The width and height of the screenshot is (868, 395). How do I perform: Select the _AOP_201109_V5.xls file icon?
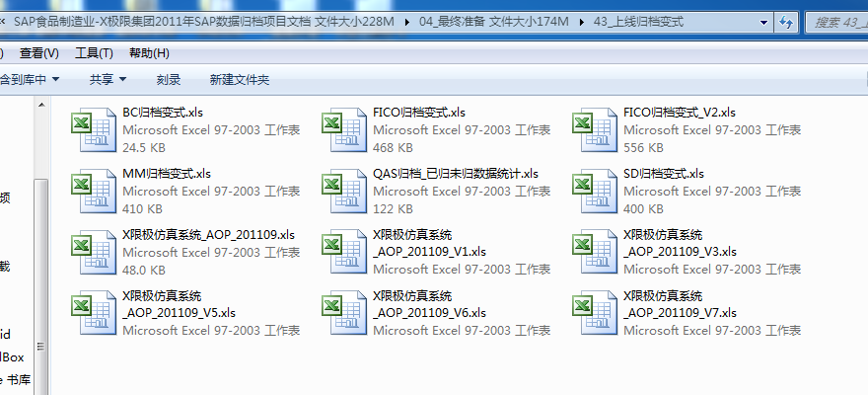pos(94,313)
